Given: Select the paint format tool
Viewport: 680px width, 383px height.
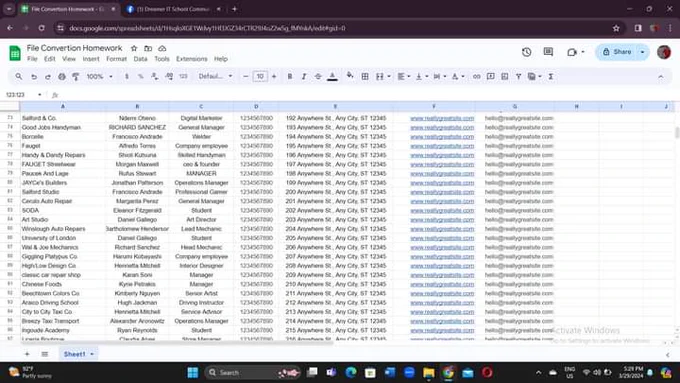Looking at the screenshot, I should point(75,76).
